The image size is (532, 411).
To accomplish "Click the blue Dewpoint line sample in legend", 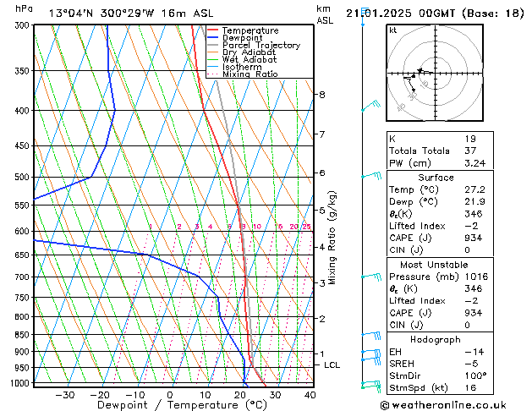I will (x=212, y=37).
